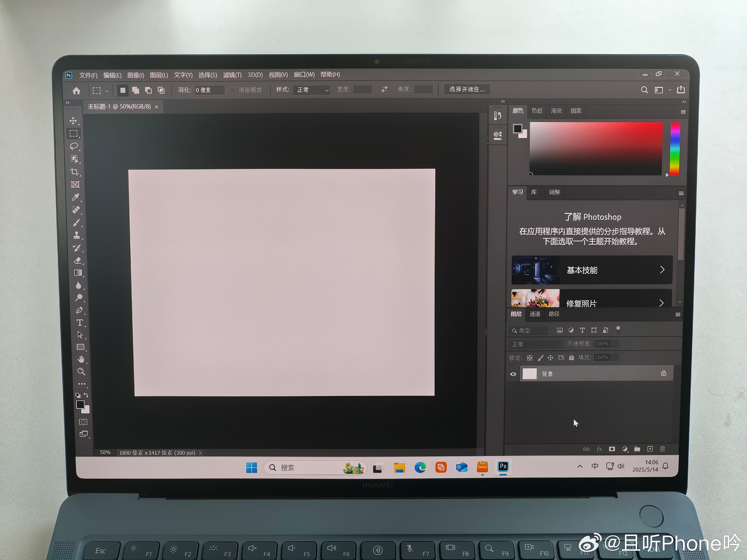Select the Crop tool
The width and height of the screenshot is (747, 560).
coord(75,172)
